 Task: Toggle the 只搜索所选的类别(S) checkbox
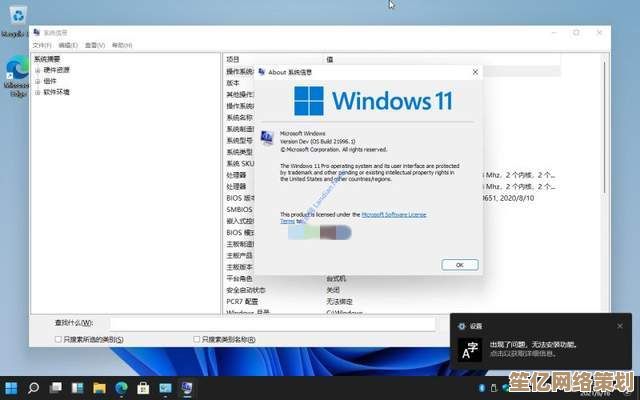coord(58,339)
